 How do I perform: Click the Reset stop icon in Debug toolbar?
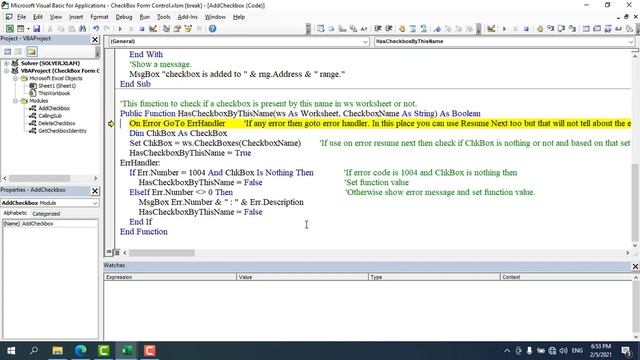[526, 29]
